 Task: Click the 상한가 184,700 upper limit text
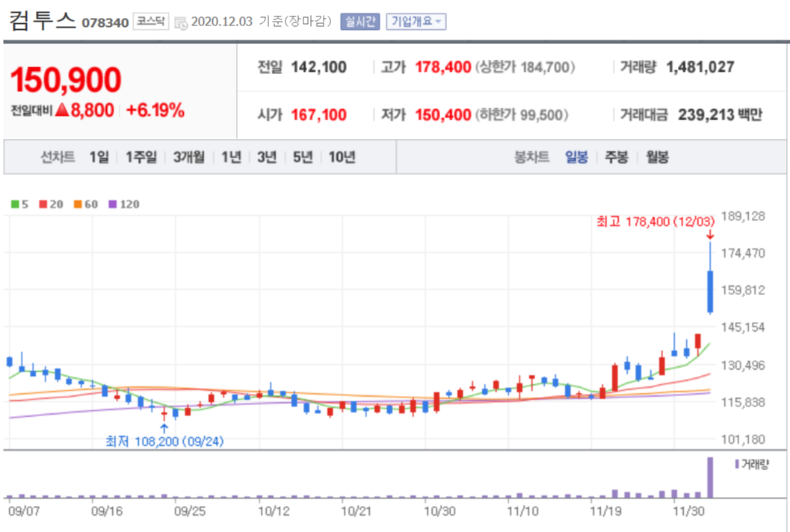point(525,67)
